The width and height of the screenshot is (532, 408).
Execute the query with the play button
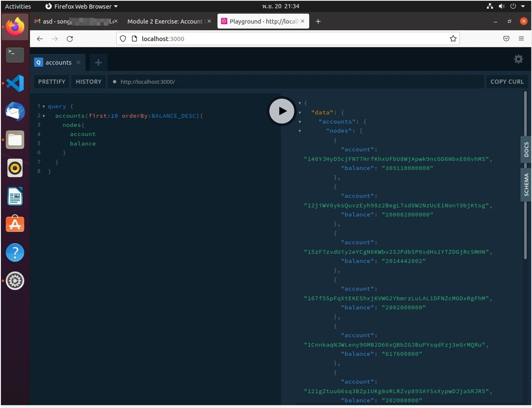281,111
